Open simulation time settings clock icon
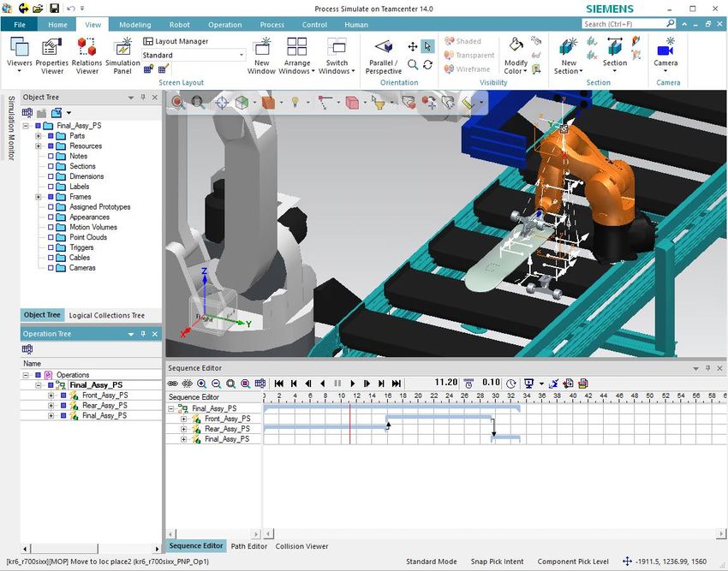 click(x=511, y=384)
